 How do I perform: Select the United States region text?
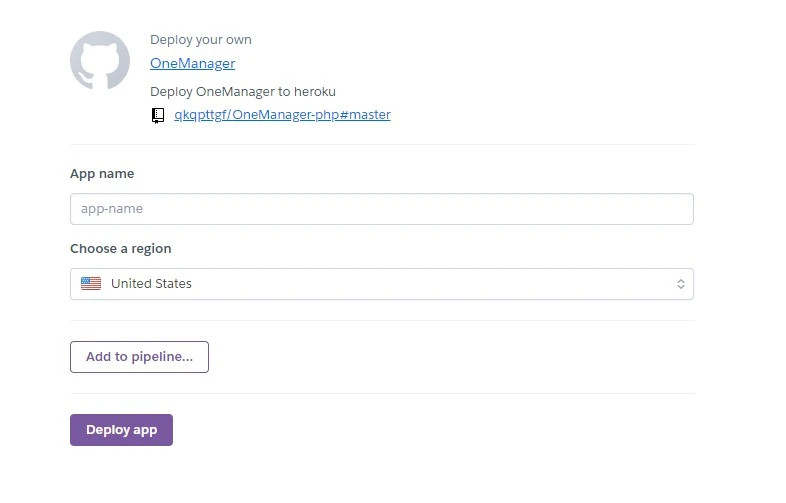tap(151, 284)
